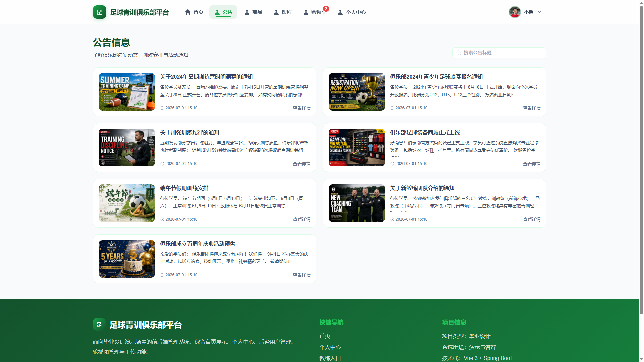
Task: Click the footer green logo icon
Action: pyautogui.click(x=99, y=324)
